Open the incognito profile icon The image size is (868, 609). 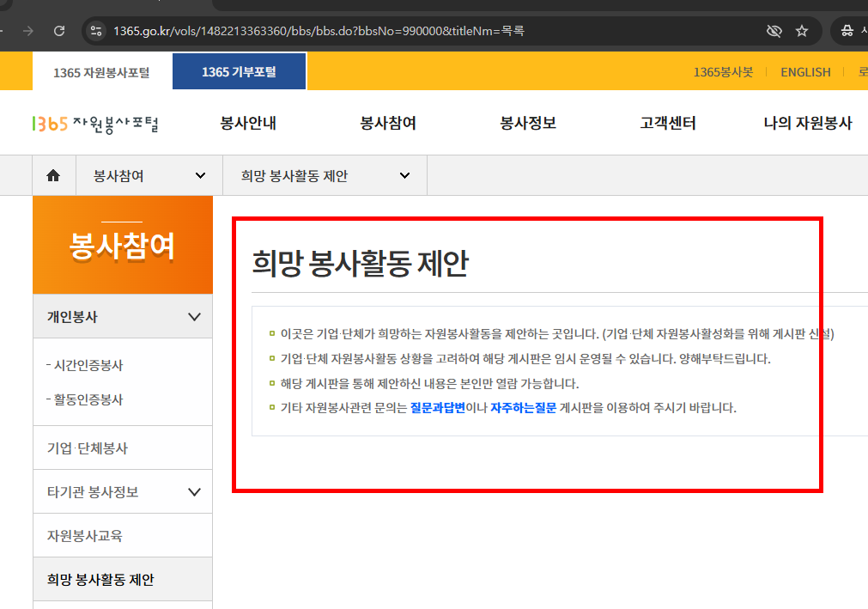848,30
